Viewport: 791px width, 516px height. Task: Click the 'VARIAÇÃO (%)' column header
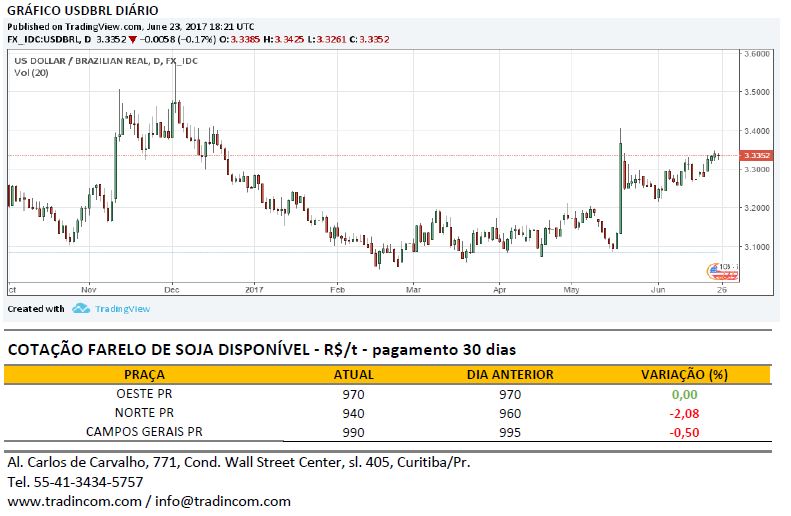pyautogui.click(x=685, y=375)
